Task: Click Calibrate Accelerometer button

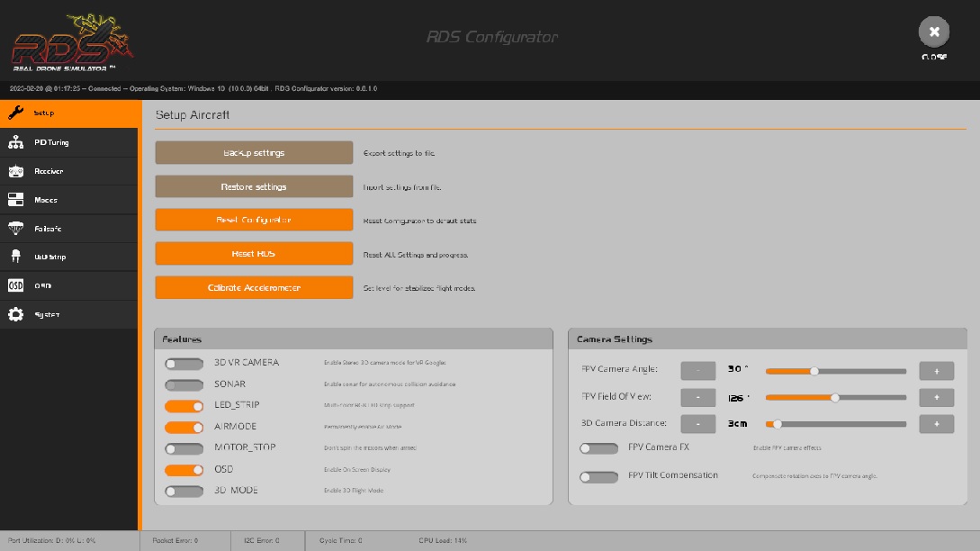Action: [x=254, y=288]
